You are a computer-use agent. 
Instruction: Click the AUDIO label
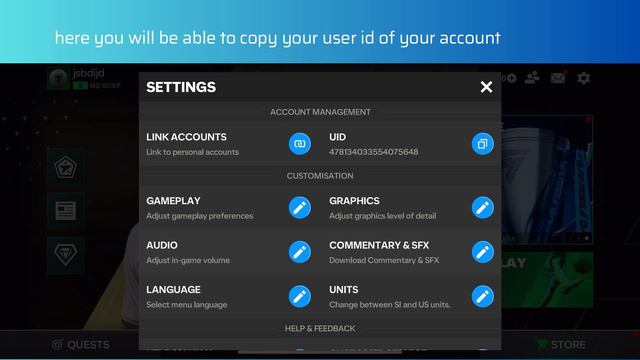pyautogui.click(x=162, y=245)
